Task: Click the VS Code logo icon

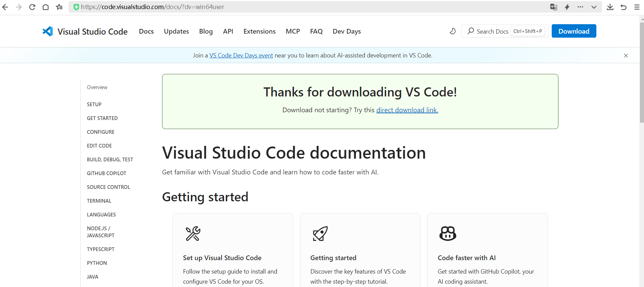Action: coord(48,31)
